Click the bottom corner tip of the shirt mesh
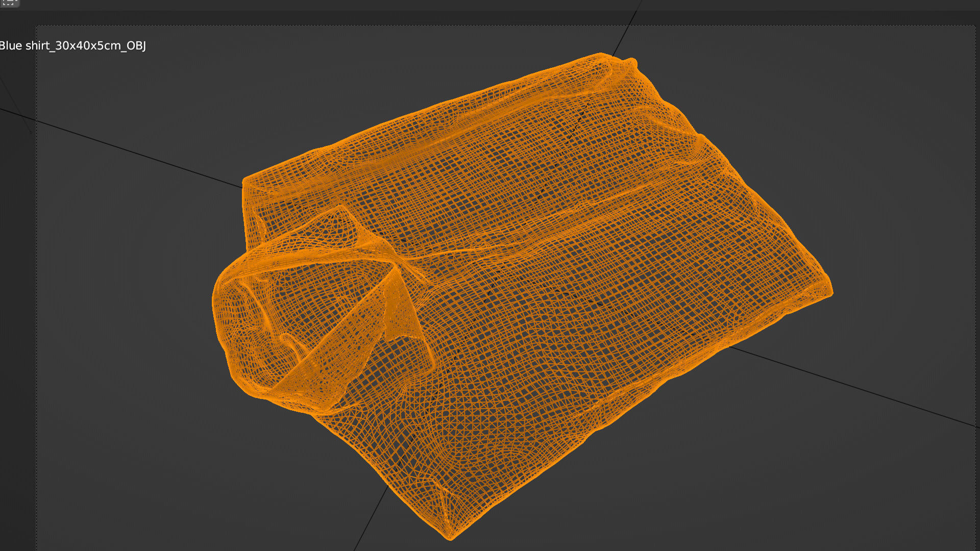 coord(450,536)
